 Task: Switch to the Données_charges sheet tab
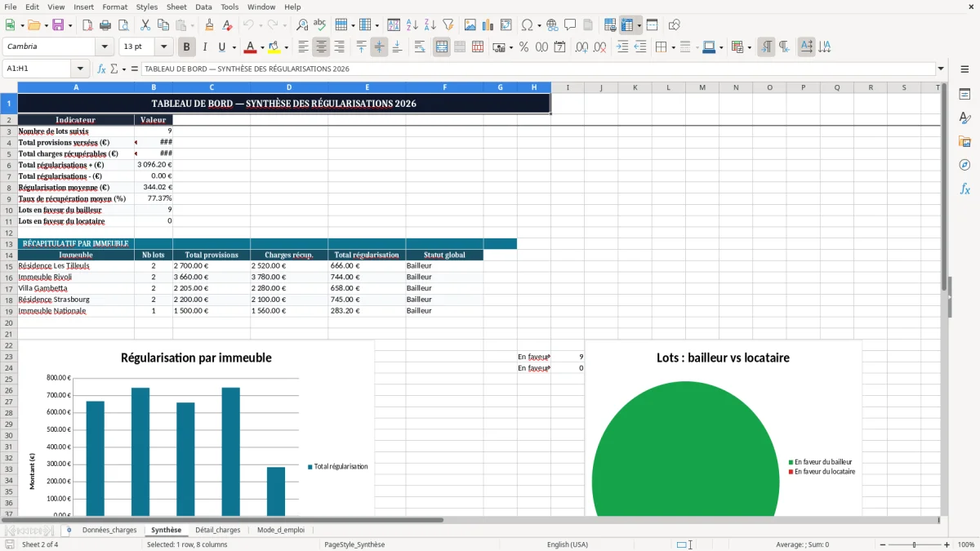109,530
